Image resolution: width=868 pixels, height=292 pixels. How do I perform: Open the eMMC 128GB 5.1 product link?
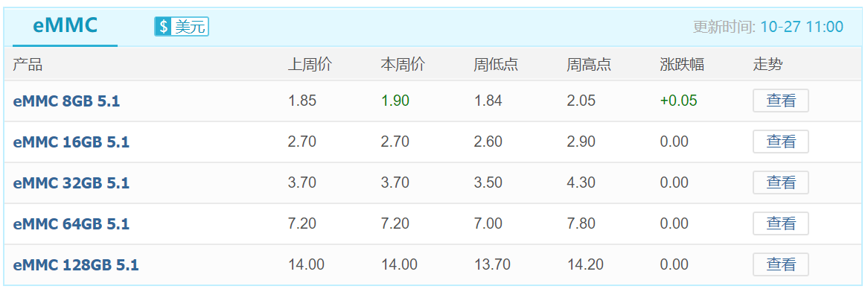76,265
